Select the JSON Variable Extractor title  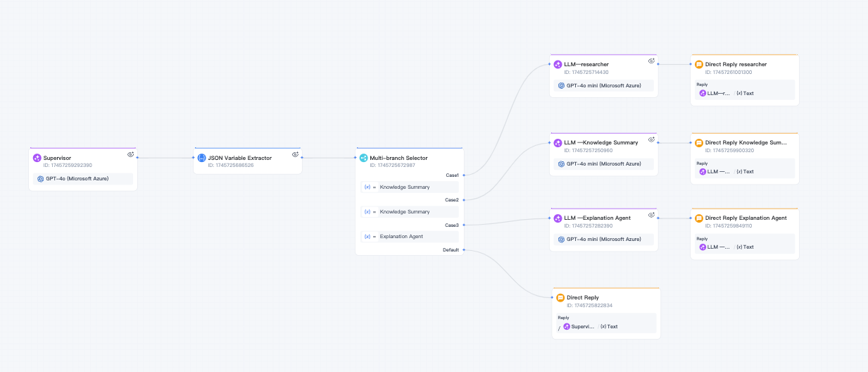[x=239, y=158]
